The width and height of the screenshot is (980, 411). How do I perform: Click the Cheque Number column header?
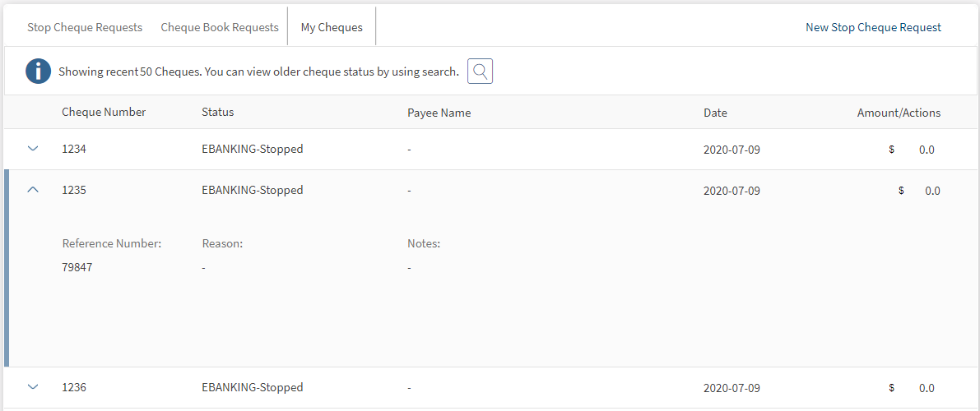(x=104, y=112)
